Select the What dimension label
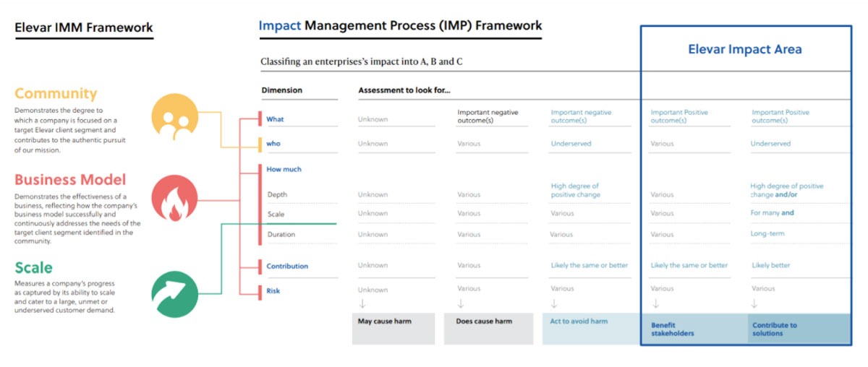Viewport: 868px width, 367px height. pyautogui.click(x=275, y=119)
